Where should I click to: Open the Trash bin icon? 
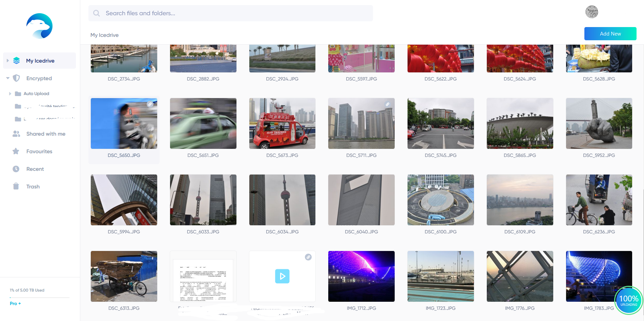point(16,186)
